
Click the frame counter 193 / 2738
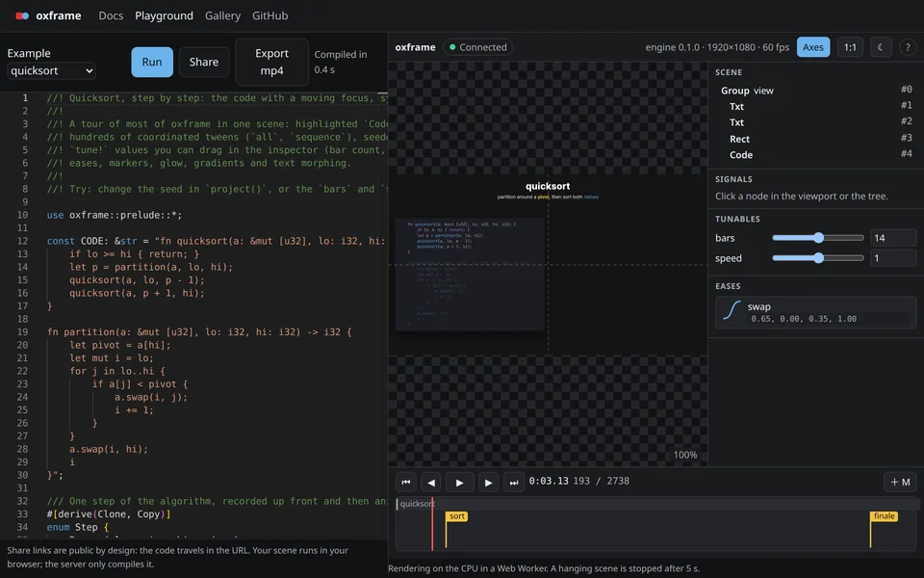[x=601, y=481]
